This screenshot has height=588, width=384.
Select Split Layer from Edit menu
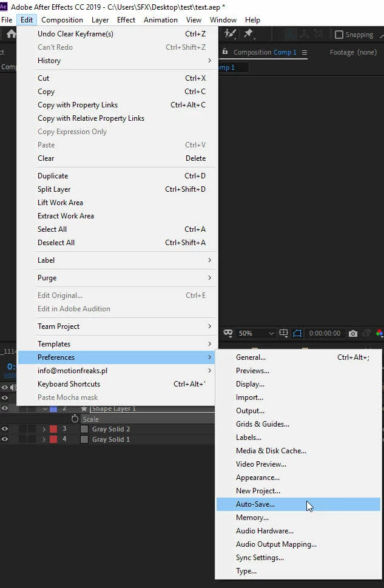(x=118, y=189)
